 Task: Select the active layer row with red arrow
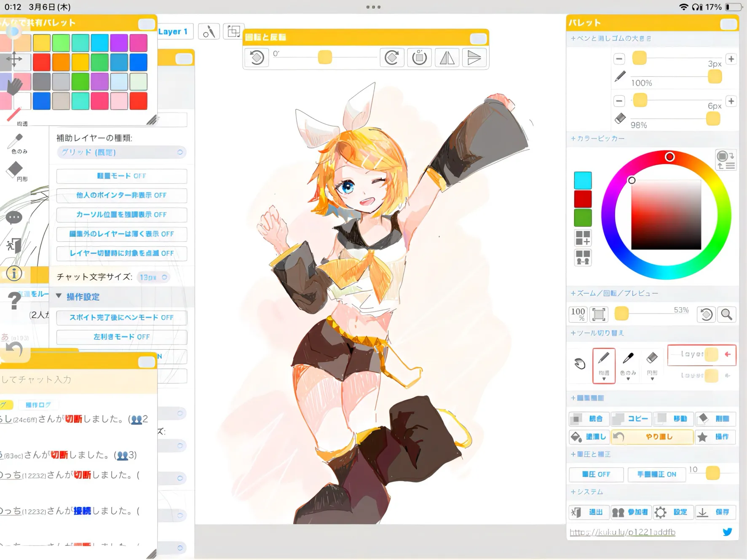pos(701,354)
